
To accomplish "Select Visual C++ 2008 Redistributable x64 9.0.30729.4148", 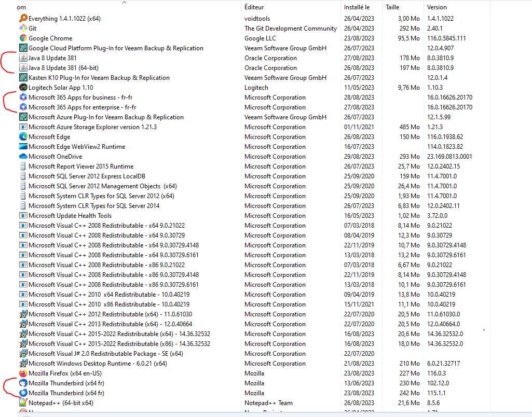I will [x=114, y=245].
